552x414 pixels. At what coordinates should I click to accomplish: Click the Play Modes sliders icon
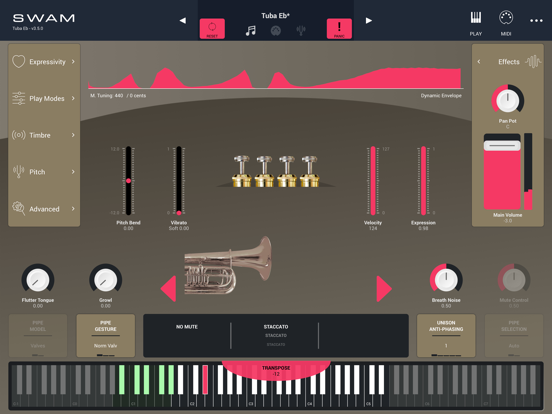click(18, 98)
